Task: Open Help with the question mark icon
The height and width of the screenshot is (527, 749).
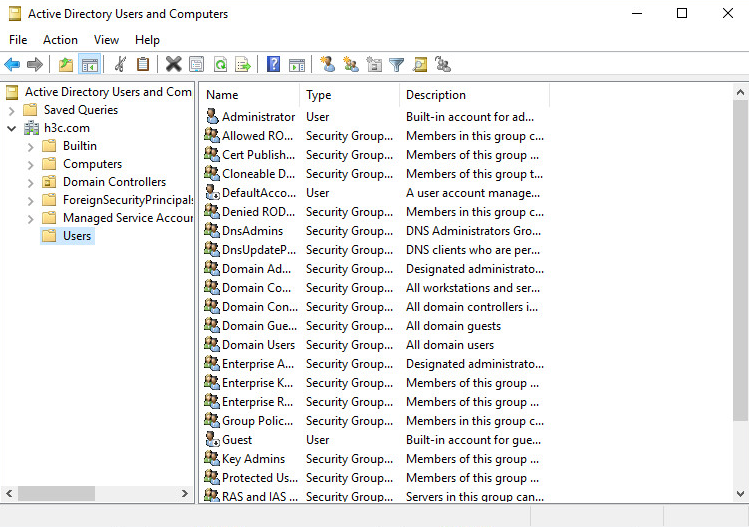Action: click(273, 64)
